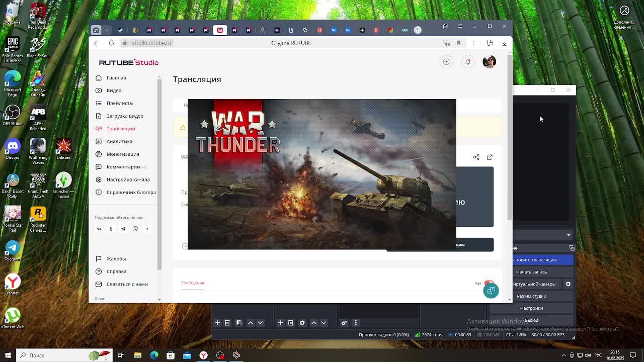644x362 pixels.
Task: Open the Dzen social link icon
Action: pos(147,229)
